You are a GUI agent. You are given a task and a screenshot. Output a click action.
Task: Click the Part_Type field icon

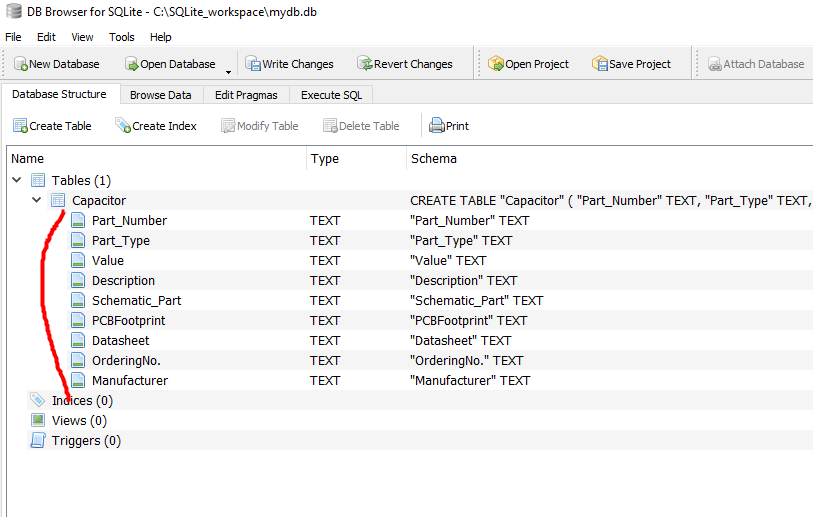(78, 240)
